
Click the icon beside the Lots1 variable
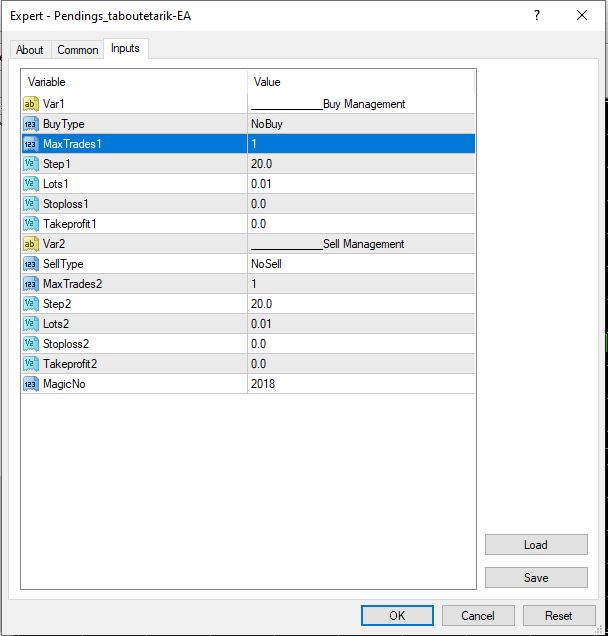tap(31, 184)
